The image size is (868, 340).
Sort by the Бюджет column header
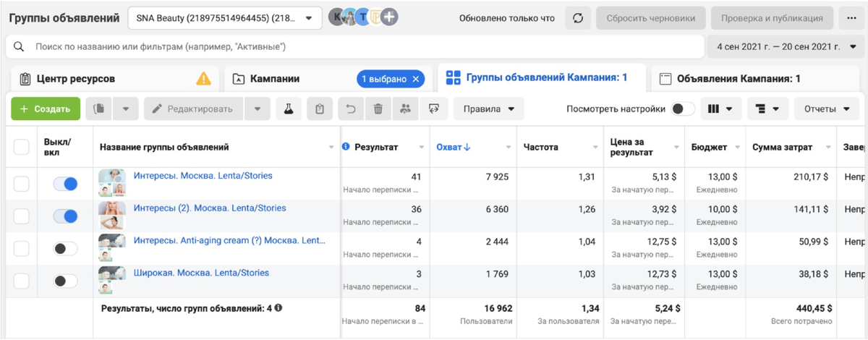coord(709,147)
